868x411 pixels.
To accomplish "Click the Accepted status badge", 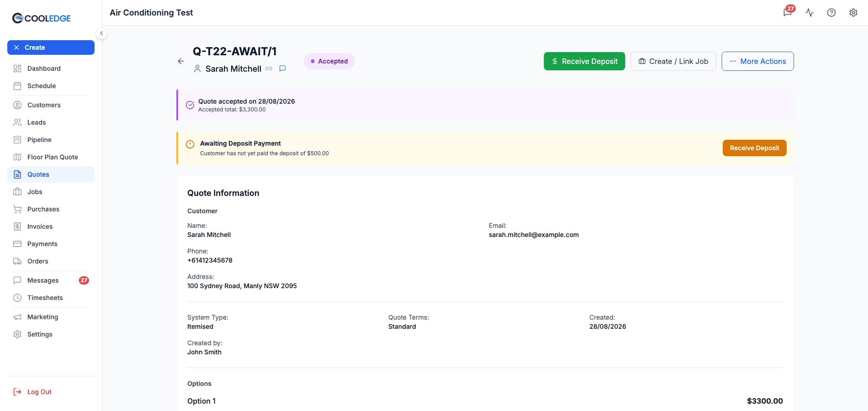I will coord(329,61).
